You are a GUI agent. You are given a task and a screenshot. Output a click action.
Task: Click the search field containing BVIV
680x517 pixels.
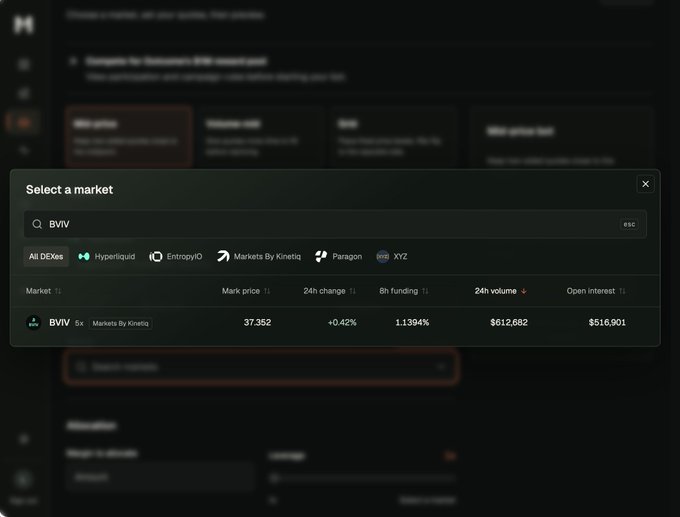tap(335, 224)
